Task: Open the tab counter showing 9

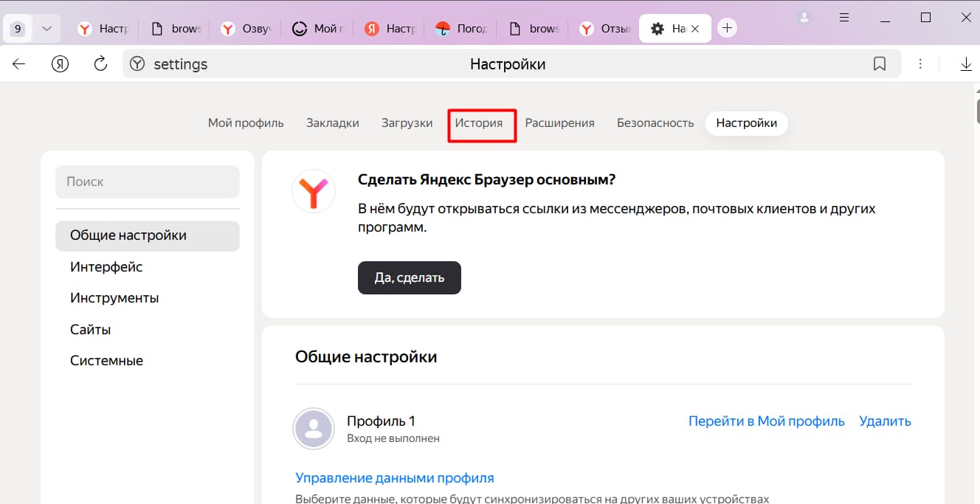Action: [18, 29]
